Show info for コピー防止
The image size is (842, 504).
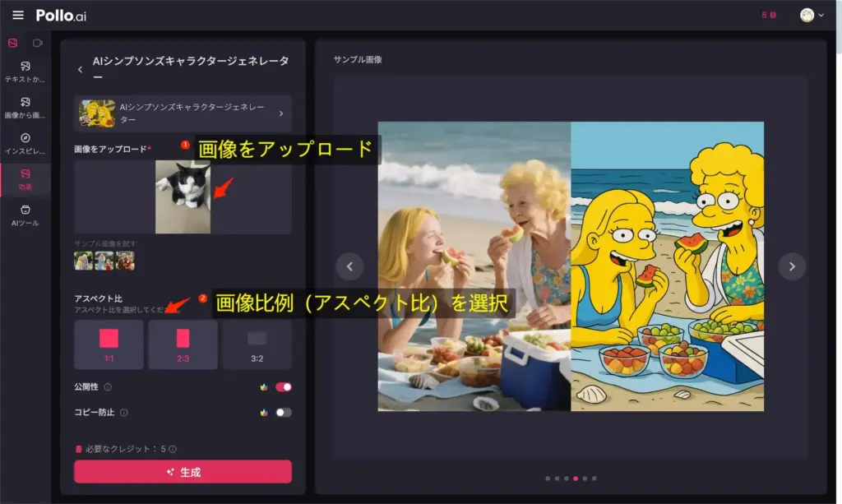124,412
